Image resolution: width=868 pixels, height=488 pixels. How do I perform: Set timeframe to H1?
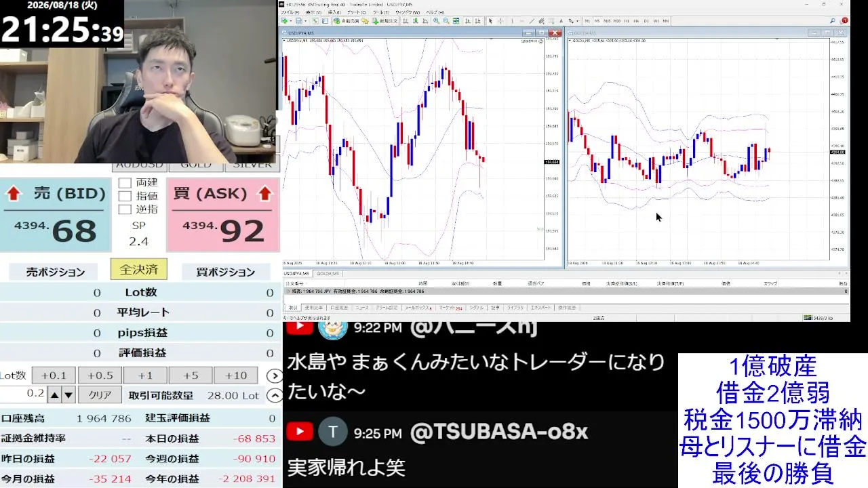(x=627, y=21)
